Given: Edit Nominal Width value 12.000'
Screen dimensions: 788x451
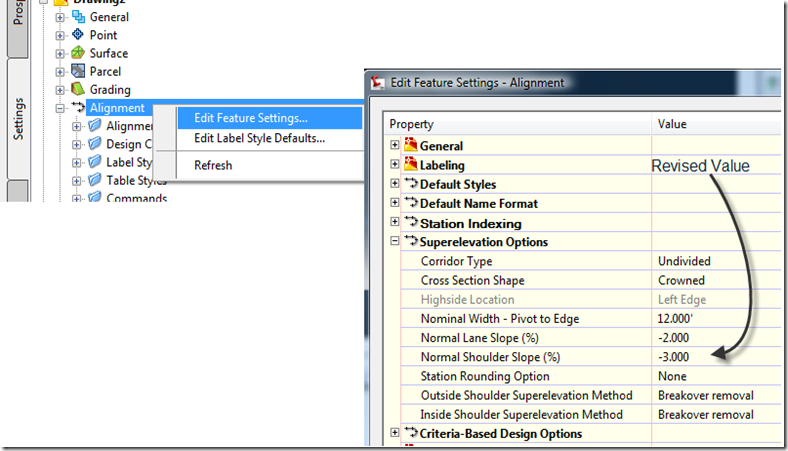Looking at the screenshot, I should pyautogui.click(x=675, y=318).
